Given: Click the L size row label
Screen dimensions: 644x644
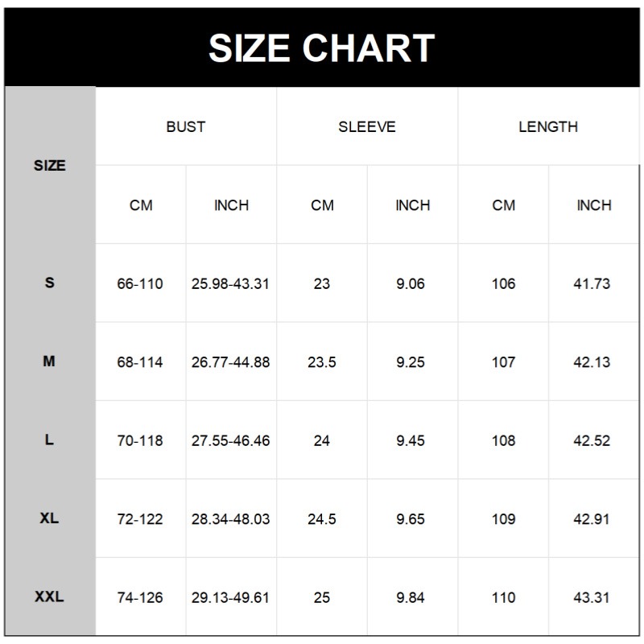Looking at the screenshot, I should pos(50,440).
